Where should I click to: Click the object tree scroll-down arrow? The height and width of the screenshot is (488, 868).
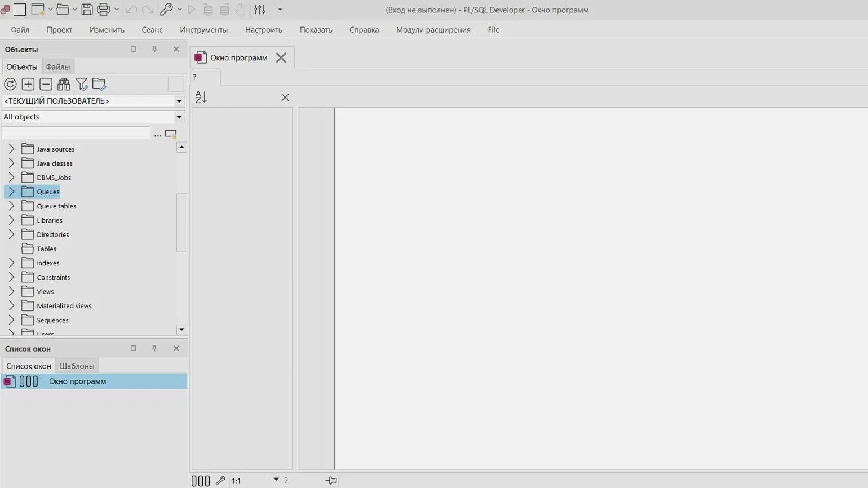pyautogui.click(x=181, y=329)
